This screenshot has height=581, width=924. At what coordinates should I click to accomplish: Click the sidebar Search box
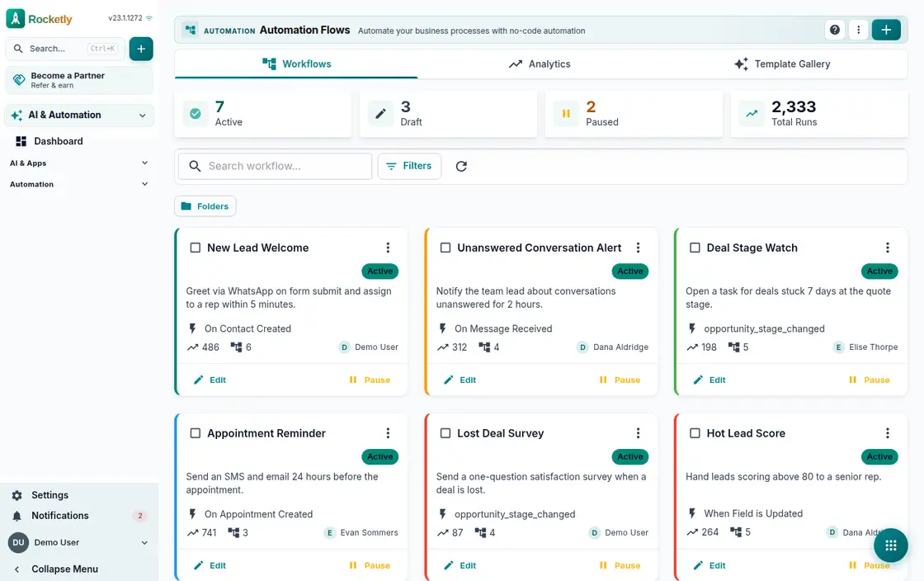65,49
